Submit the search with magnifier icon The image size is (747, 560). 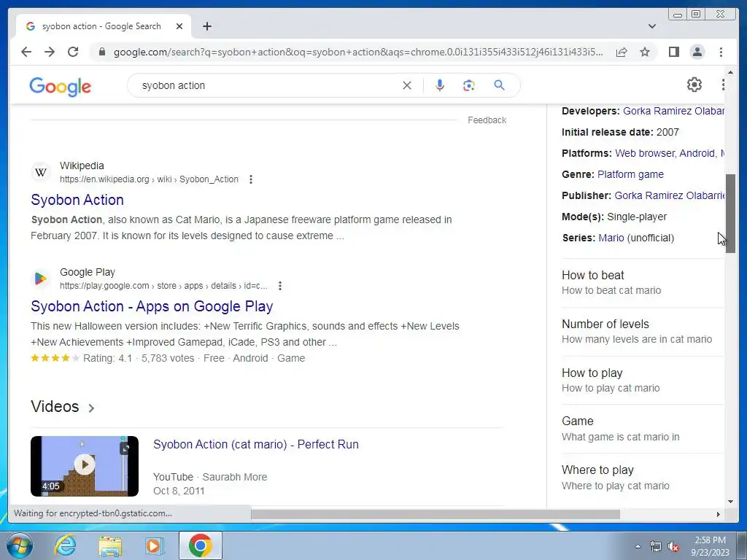pyautogui.click(x=499, y=85)
